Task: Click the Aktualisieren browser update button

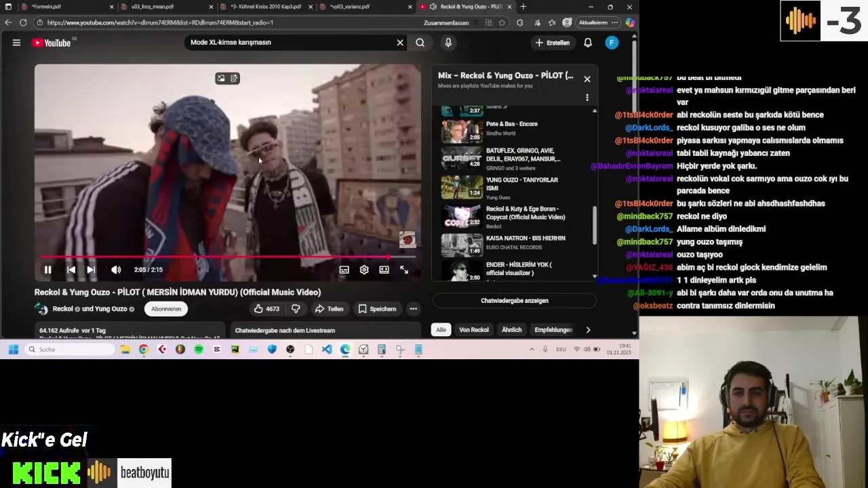Action: coord(597,22)
